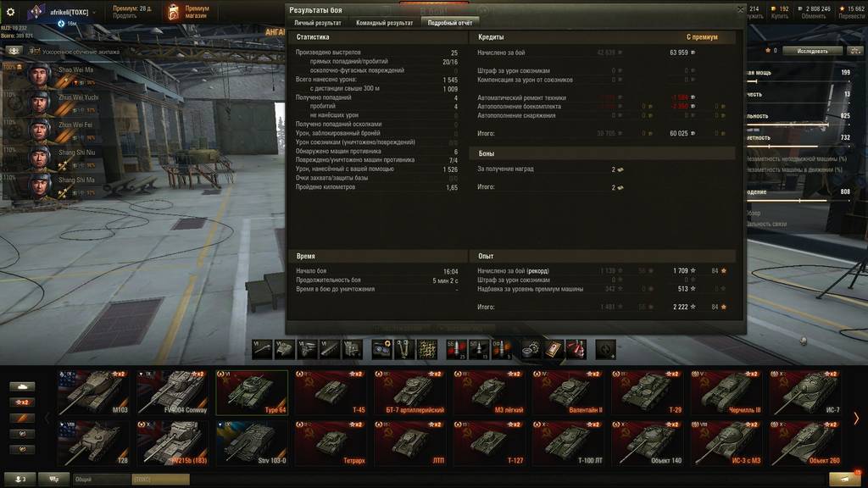
Task: Select the third shell type slot
Action: pos(502,349)
